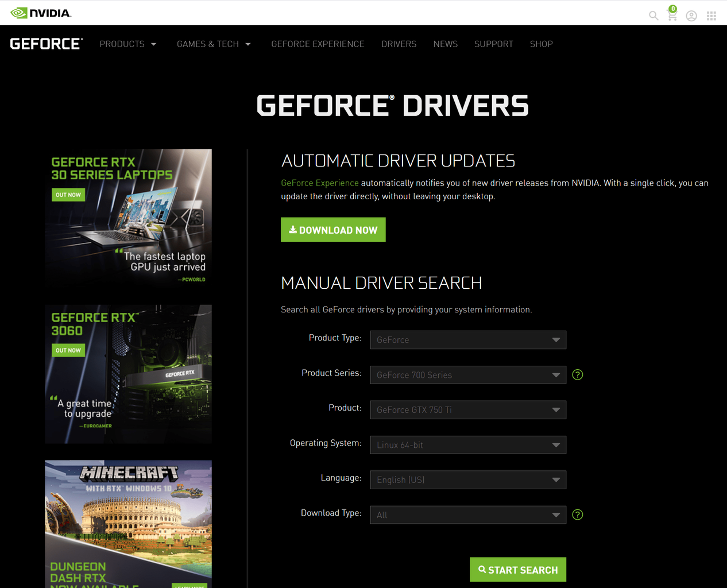
Task: Open the Download Type dropdown
Action: 468,515
